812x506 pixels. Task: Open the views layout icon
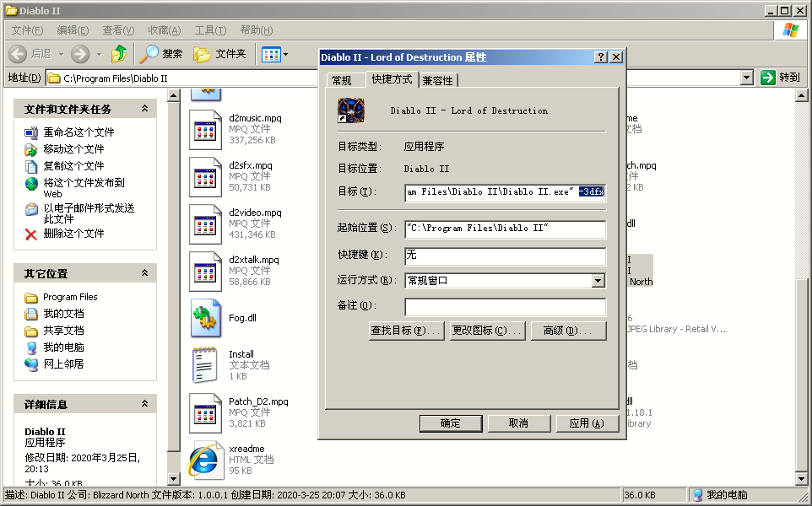point(271,54)
